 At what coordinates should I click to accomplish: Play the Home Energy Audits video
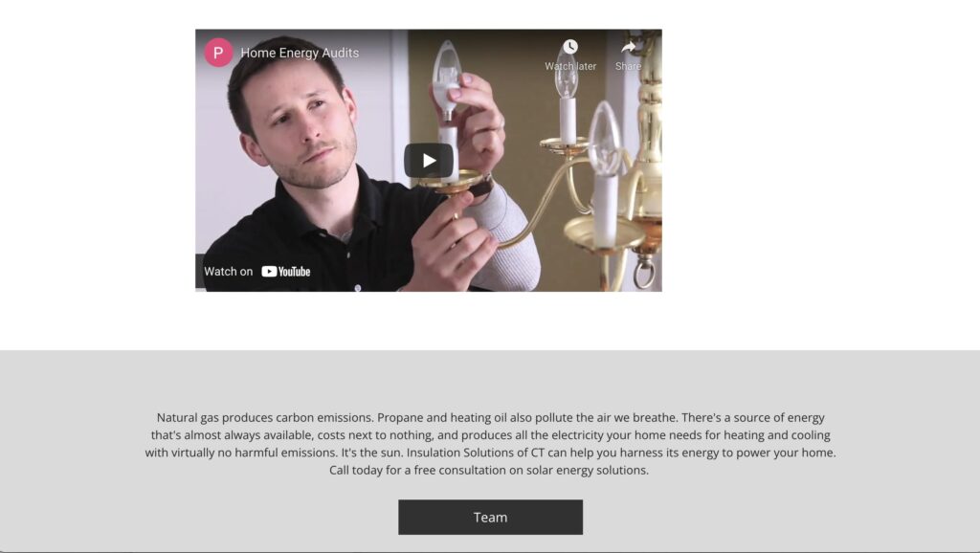coord(429,161)
